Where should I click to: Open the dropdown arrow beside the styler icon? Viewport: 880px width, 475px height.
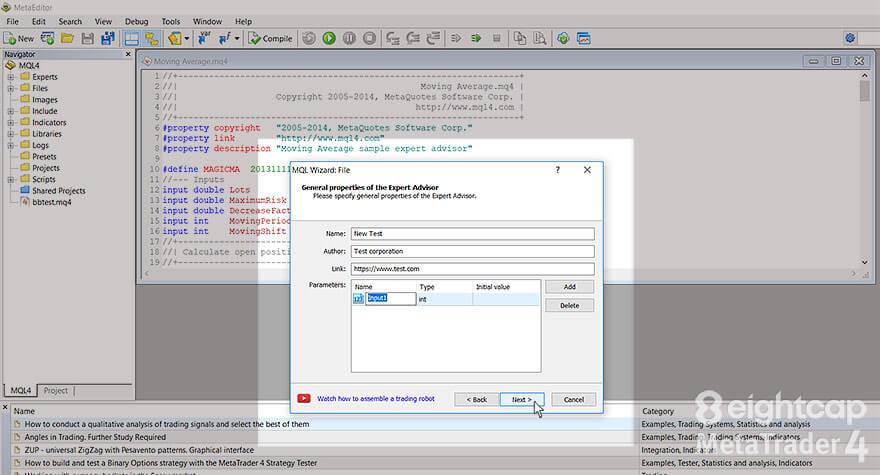coord(186,39)
